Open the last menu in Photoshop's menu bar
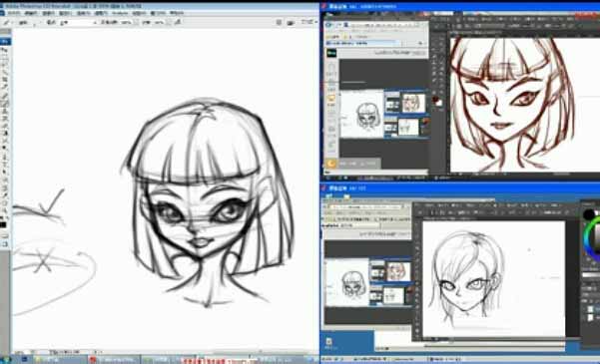The width and height of the screenshot is (600, 364). pos(177,13)
